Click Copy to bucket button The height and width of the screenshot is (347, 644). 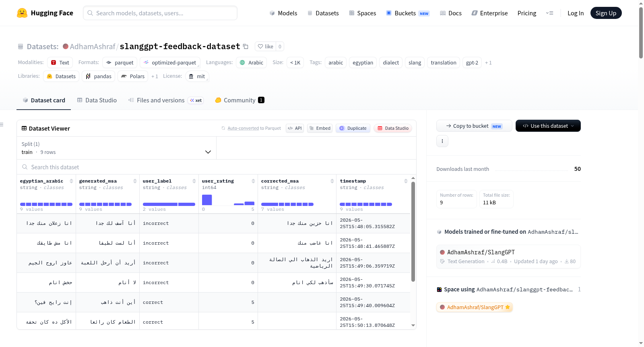474,126
